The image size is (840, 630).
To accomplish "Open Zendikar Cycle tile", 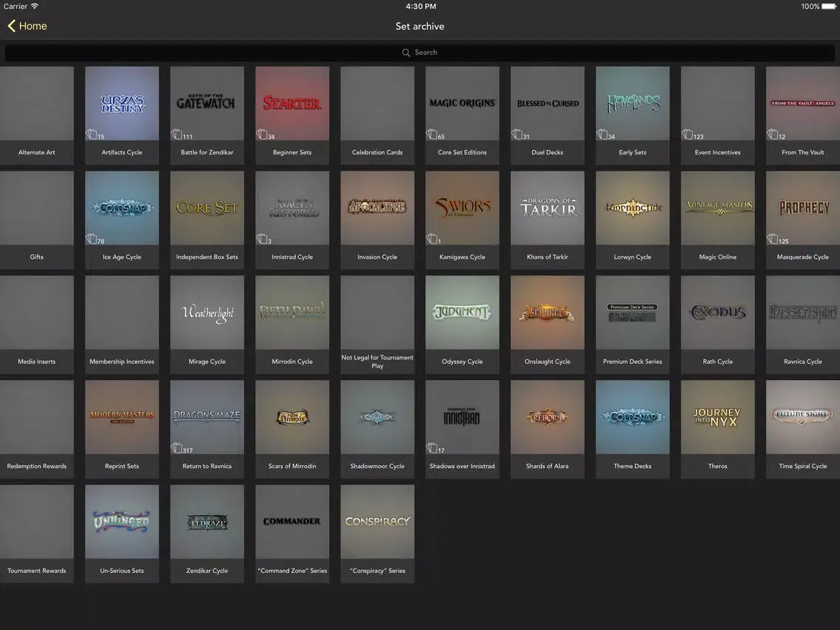I will coord(207,534).
